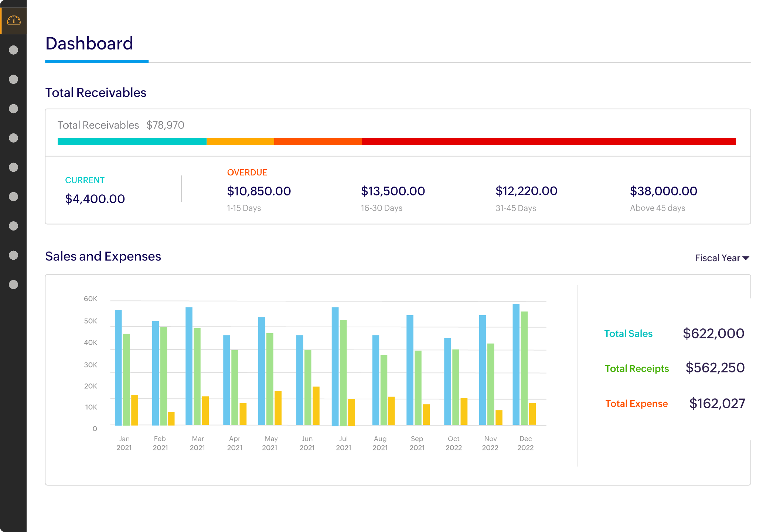Click the yellow expense bar for Mar 2021
Image resolution: width=780 pixels, height=532 pixels.
(x=205, y=411)
